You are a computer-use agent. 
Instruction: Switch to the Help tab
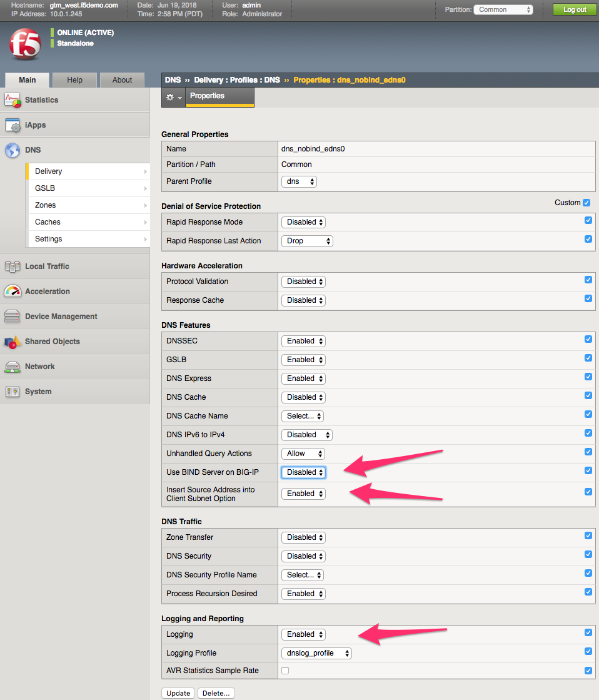[x=74, y=80]
